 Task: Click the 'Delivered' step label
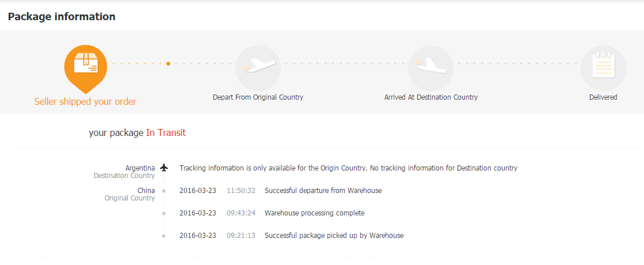(x=603, y=97)
